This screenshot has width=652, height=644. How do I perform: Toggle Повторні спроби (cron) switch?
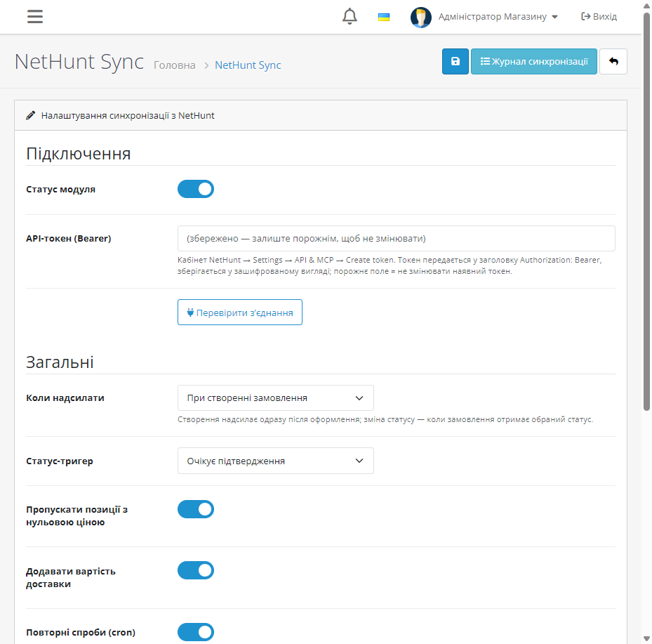point(195,632)
